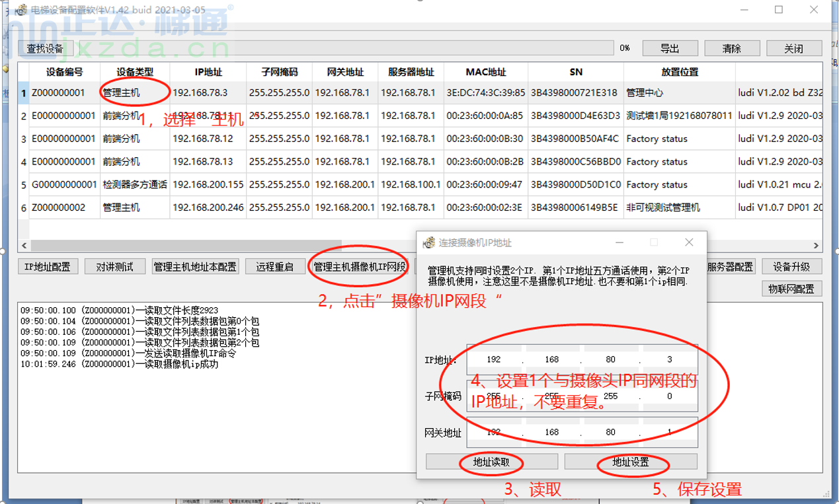The image size is (839, 504).
Task: Start an intercom test via 对讲测试
Action: (114, 266)
